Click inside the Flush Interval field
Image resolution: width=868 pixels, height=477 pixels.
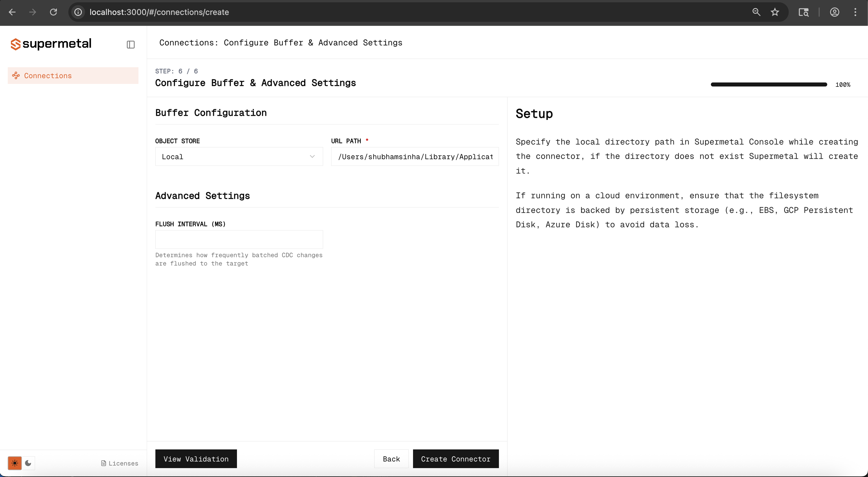[239, 239]
